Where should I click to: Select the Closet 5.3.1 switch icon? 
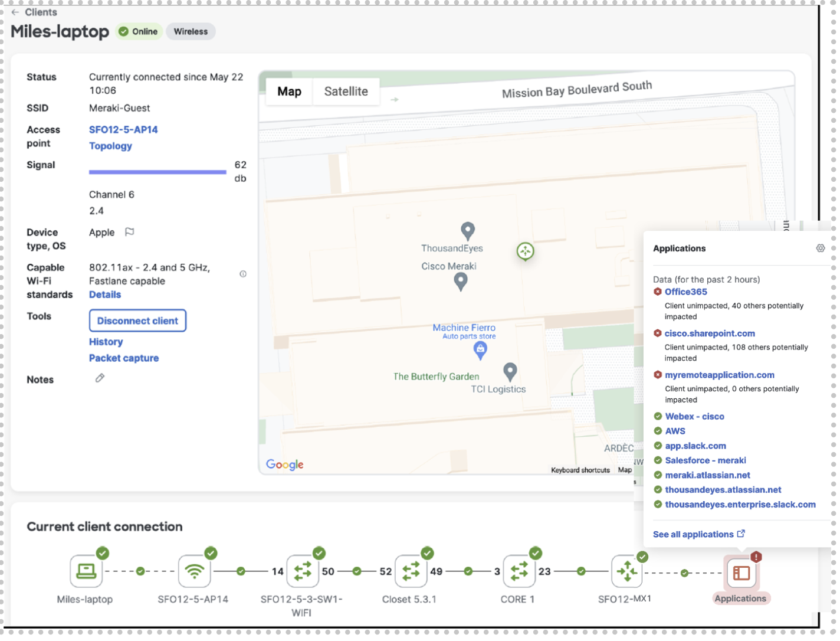point(411,571)
